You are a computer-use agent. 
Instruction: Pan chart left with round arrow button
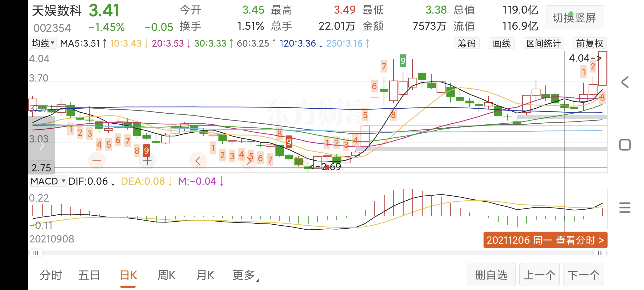click(198, 161)
